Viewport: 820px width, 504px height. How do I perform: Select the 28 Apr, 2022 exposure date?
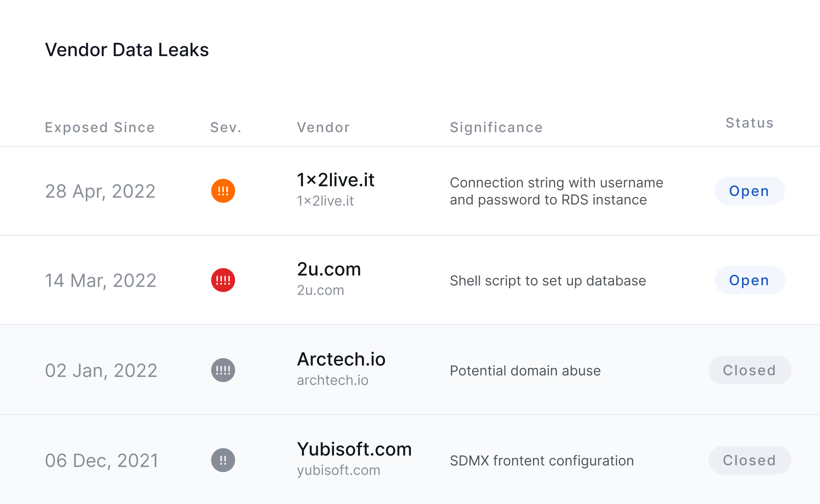coord(100,191)
